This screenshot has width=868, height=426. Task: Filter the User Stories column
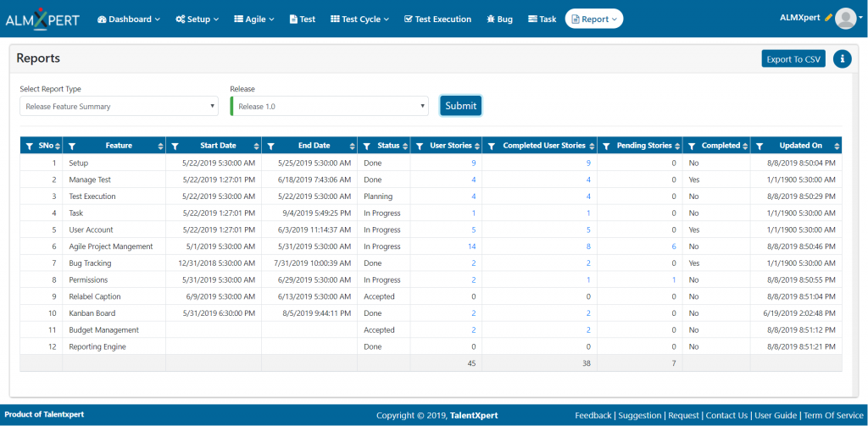click(420, 146)
